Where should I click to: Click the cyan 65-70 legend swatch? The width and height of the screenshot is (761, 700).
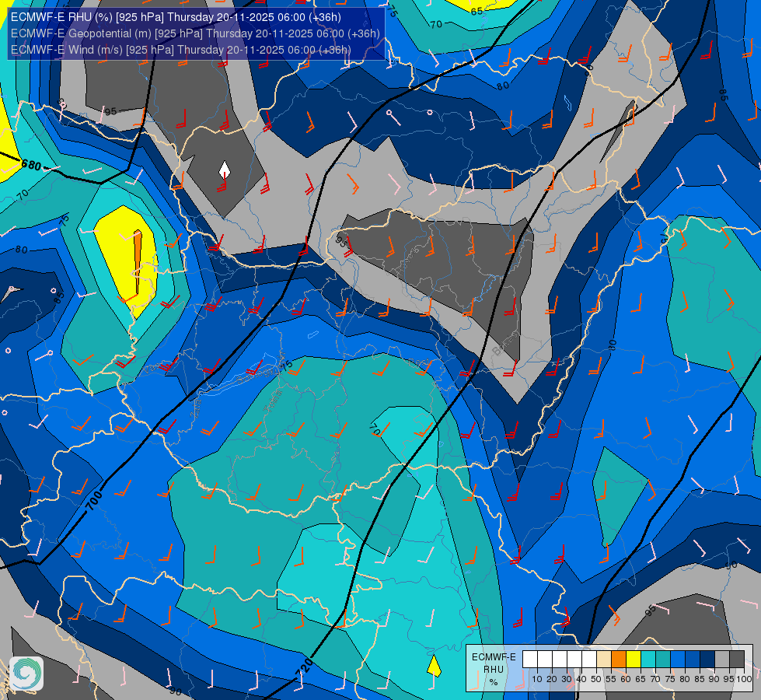pyautogui.click(x=648, y=660)
